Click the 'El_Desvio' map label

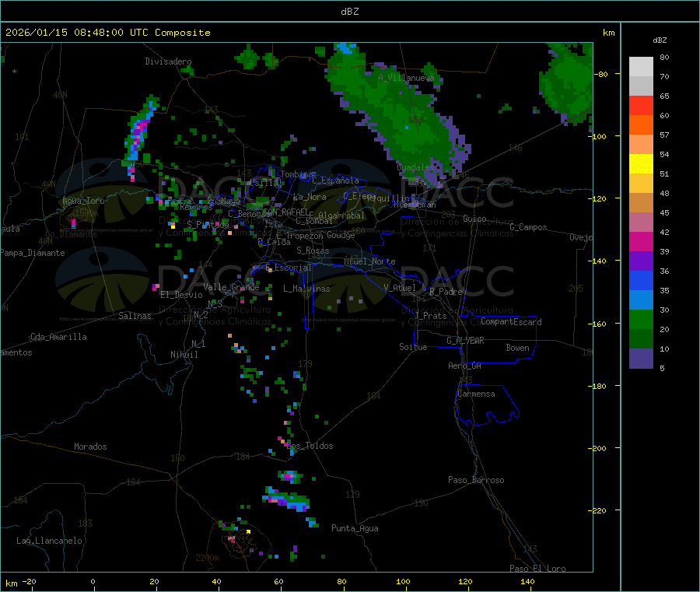pos(181,295)
